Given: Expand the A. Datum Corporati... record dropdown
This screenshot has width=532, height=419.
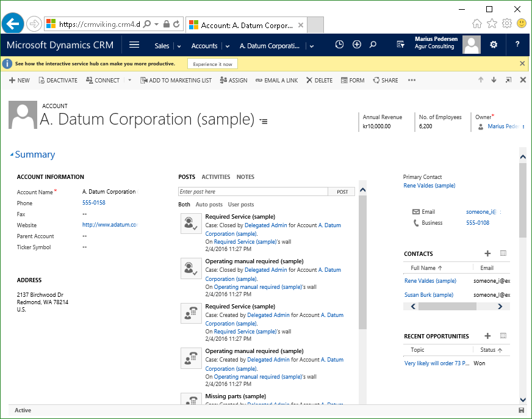Looking at the screenshot, I should (x=312, y=46).
